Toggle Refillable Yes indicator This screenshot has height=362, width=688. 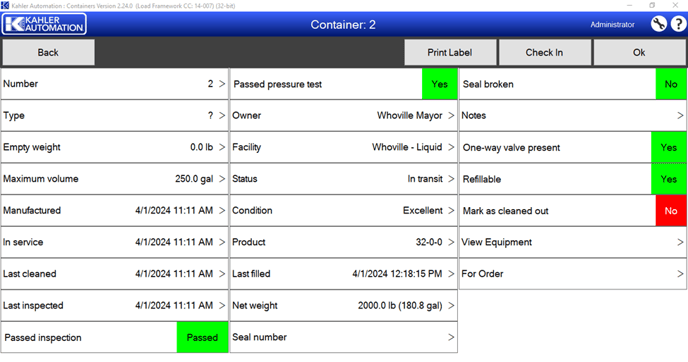point(669,179)
